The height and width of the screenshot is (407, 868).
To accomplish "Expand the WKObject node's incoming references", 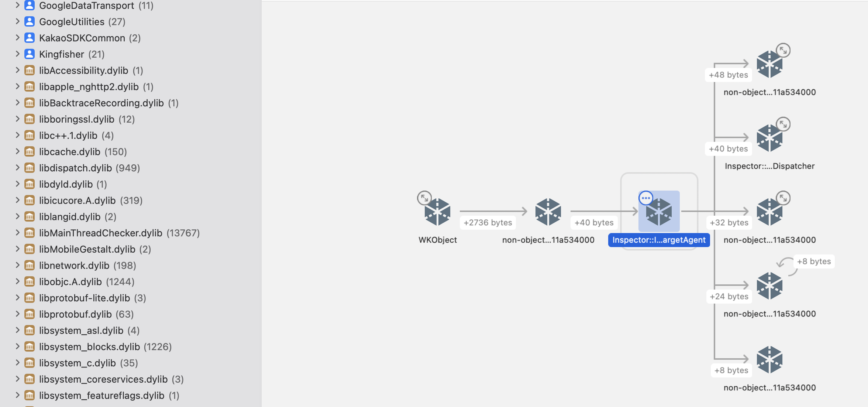I will (x=424, y=198).
